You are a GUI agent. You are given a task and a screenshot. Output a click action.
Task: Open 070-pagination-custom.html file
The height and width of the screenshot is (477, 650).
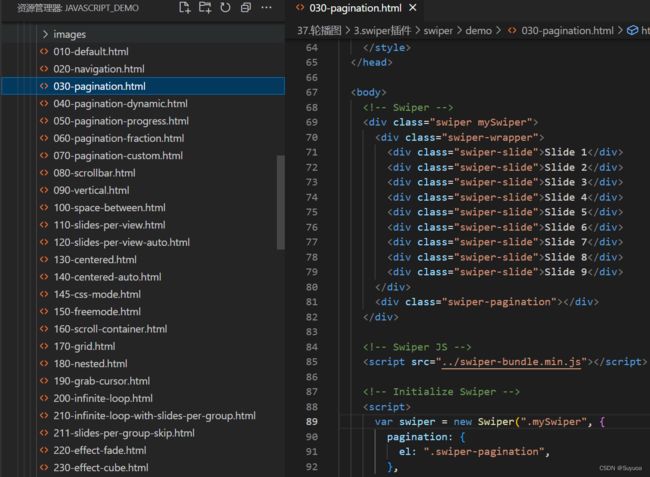tap(143, 156)
